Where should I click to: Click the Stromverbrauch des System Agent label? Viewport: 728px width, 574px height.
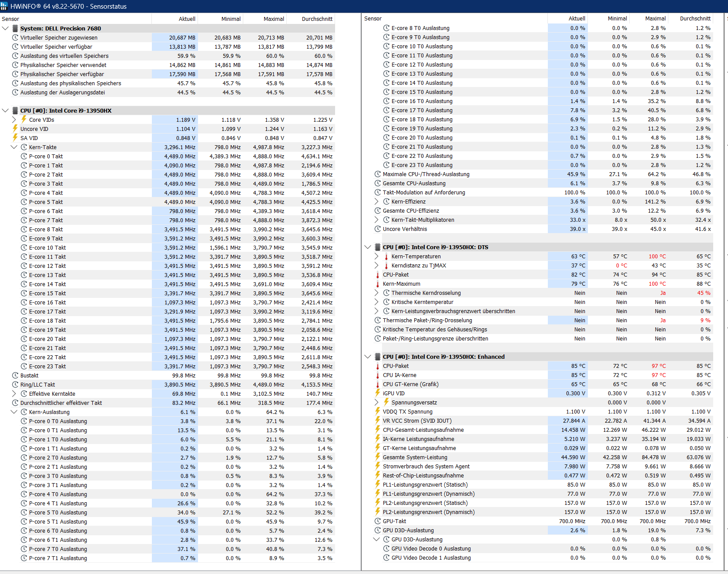click(x=426, y=467)
